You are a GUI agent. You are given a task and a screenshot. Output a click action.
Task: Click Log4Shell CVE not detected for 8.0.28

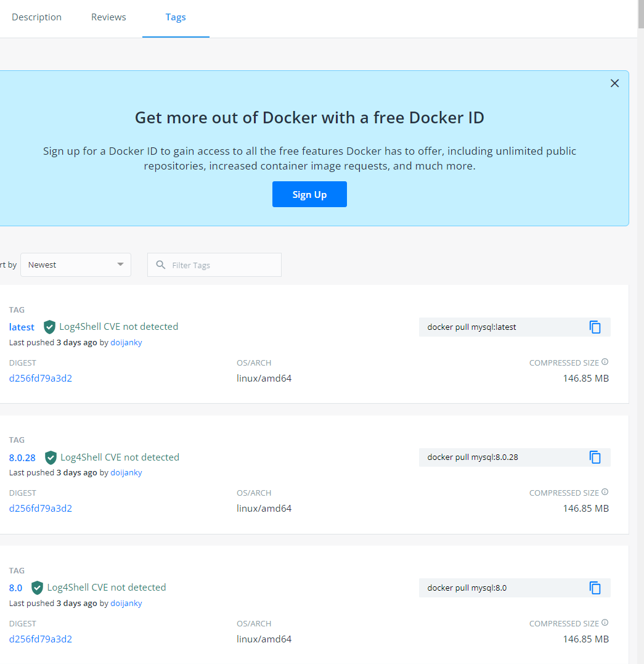tap(120, 457)
